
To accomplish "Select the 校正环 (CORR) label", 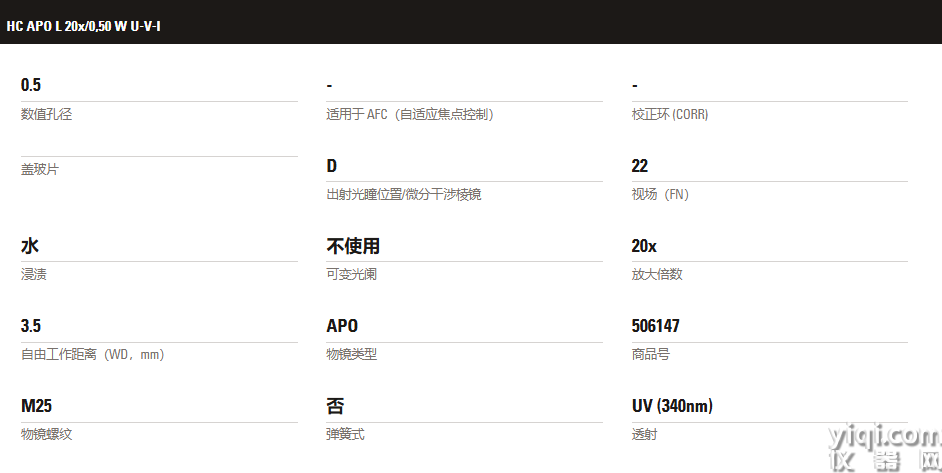I will [x=669, y=114].
